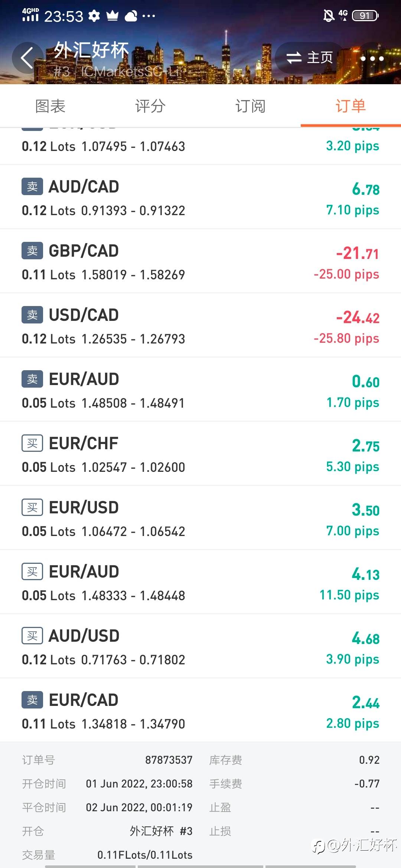Tap the sell badge beside AUD/CAD
401x868 pixels.
(x=32, y=187)
